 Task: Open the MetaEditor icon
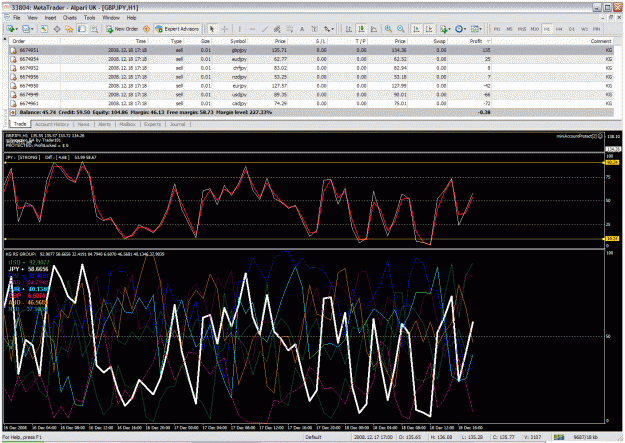coord(146,29)
